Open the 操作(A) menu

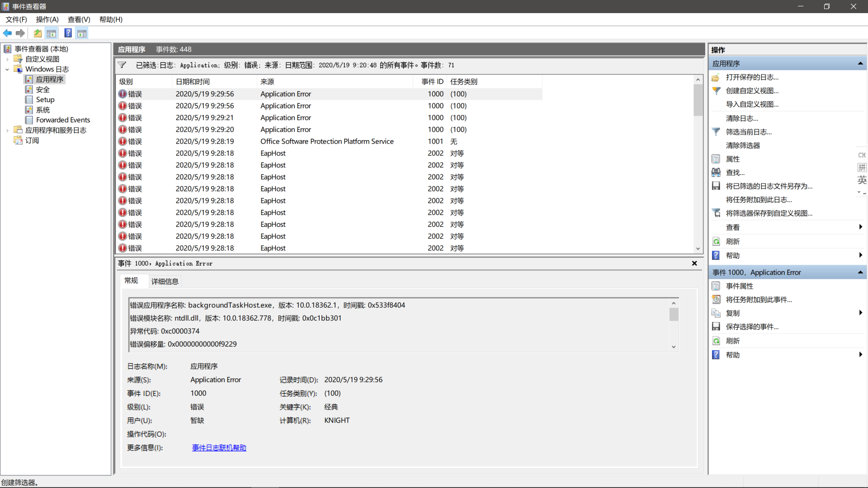[47, 19]
